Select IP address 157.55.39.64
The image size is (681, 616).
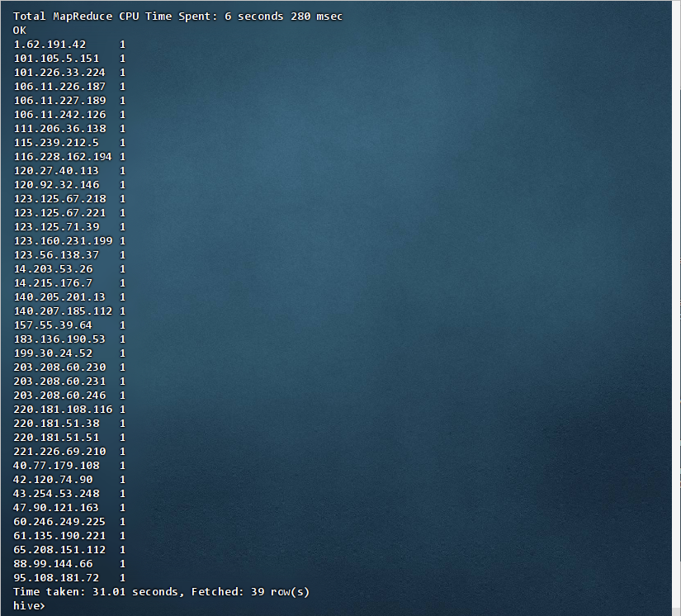(53, 325)
